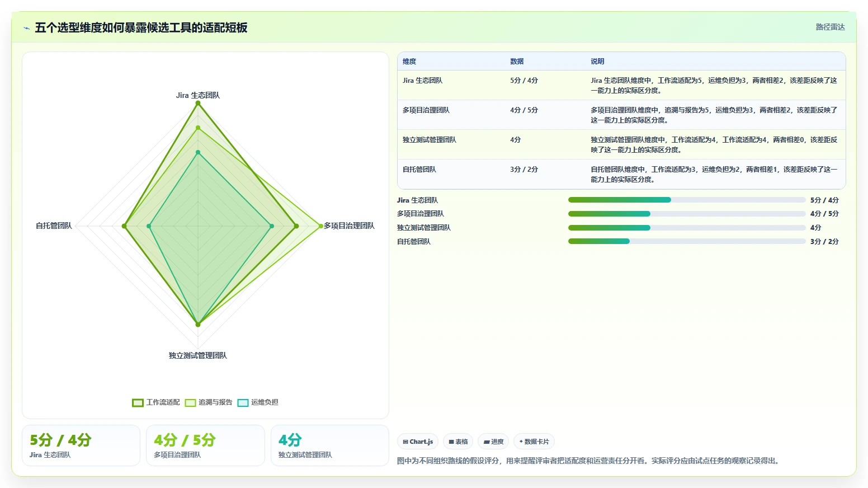
Task: Click the bar icon in the 进度 chip
Action: click(487, 442)
